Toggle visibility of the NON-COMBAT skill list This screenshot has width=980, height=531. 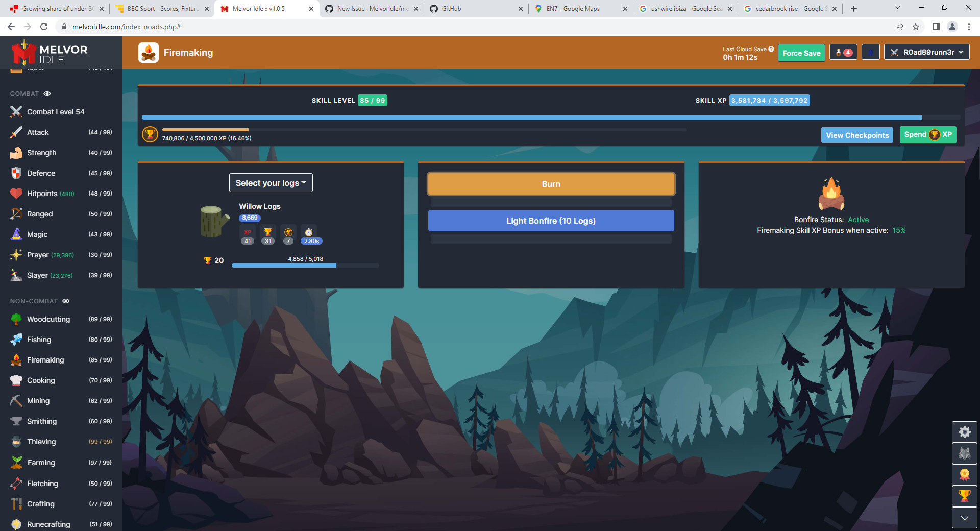[65, 301]
